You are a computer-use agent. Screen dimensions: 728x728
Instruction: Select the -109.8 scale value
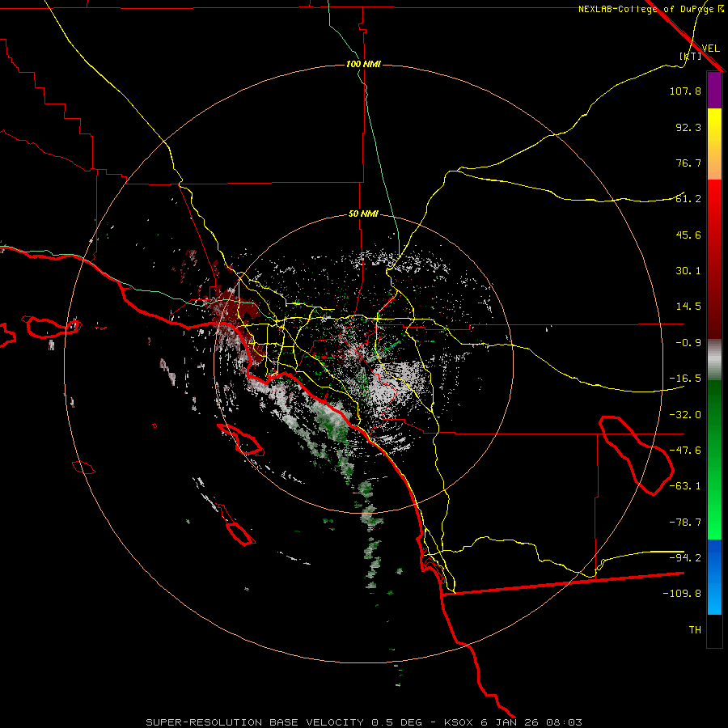(682, 594)
